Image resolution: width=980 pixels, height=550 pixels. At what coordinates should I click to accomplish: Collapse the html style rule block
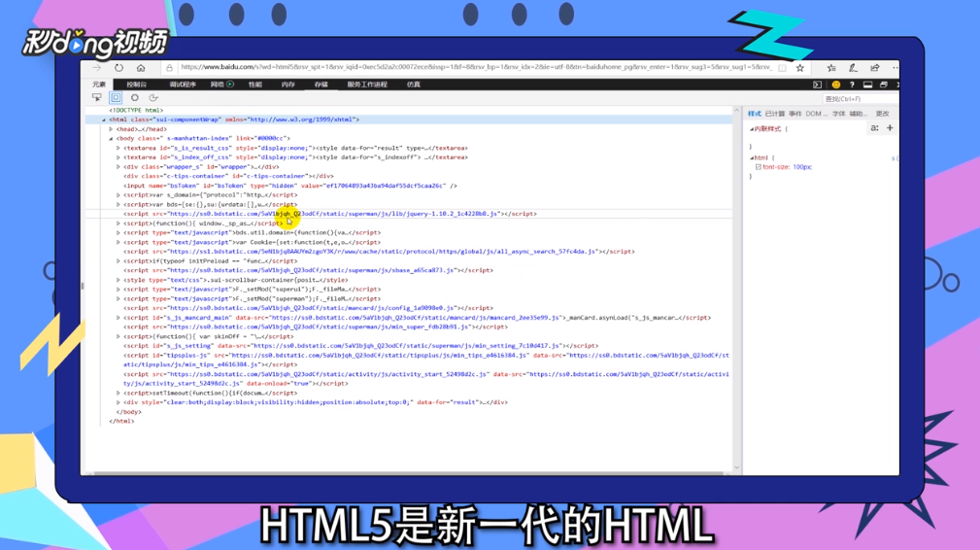[751, 158]
